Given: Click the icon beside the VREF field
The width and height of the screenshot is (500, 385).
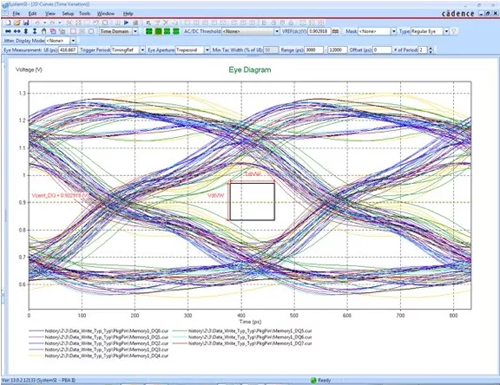Looking at the screenshot, I should click(336, 31).
